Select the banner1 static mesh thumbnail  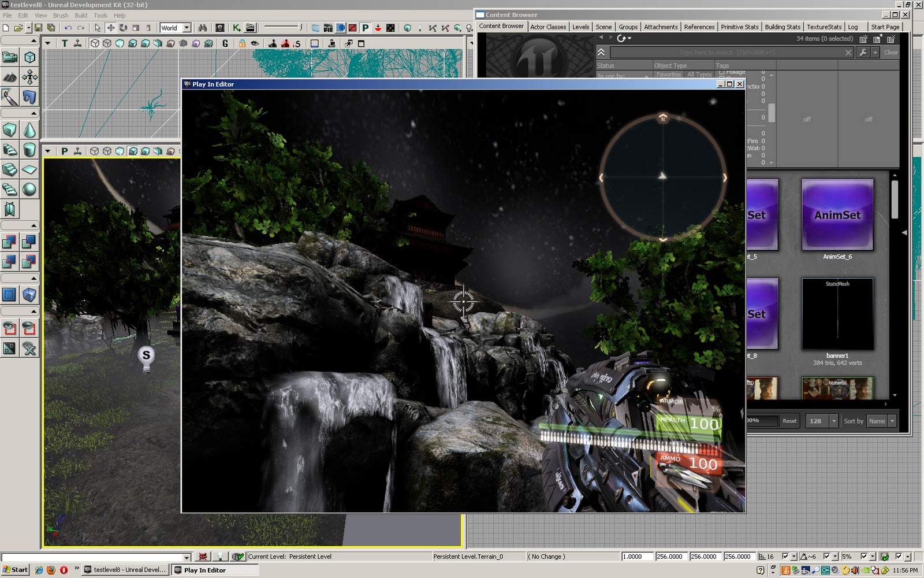tap(837, 314)
